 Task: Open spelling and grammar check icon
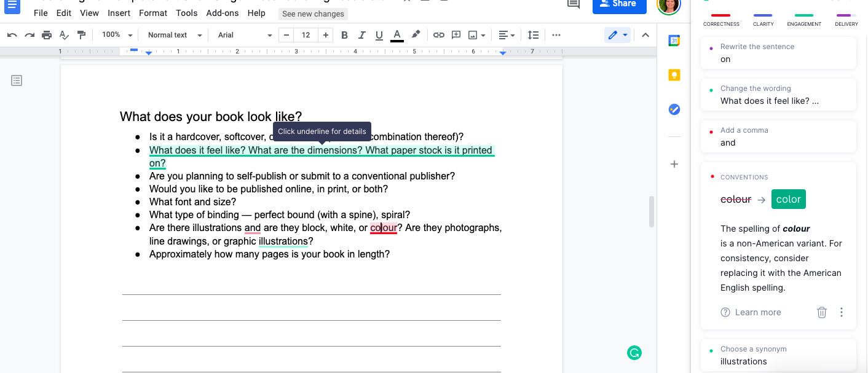[64, 34]
